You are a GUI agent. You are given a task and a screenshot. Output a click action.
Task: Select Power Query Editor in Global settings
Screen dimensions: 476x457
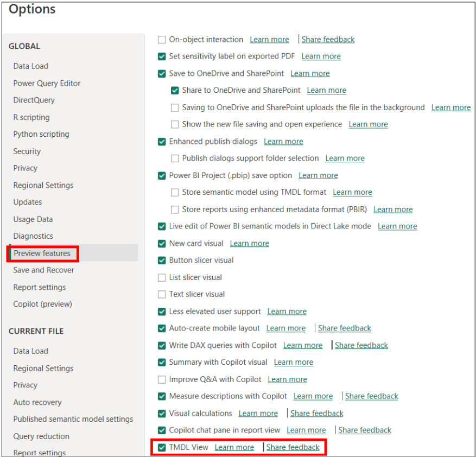click(x=47, y=84)
